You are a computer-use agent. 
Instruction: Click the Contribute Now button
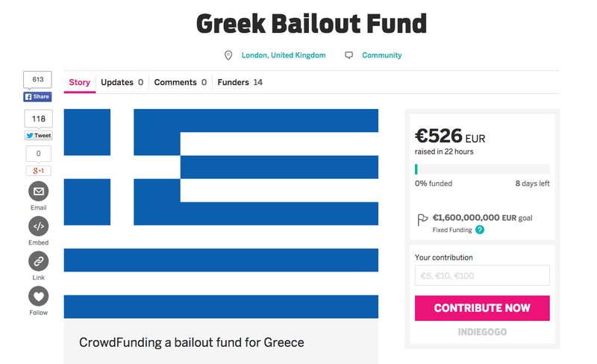482,308
